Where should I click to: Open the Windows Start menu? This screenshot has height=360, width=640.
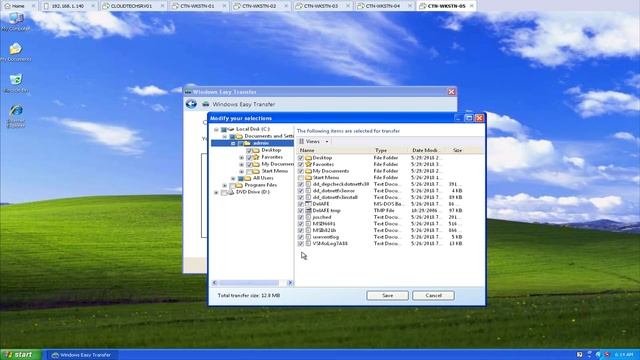click(20, 355)
